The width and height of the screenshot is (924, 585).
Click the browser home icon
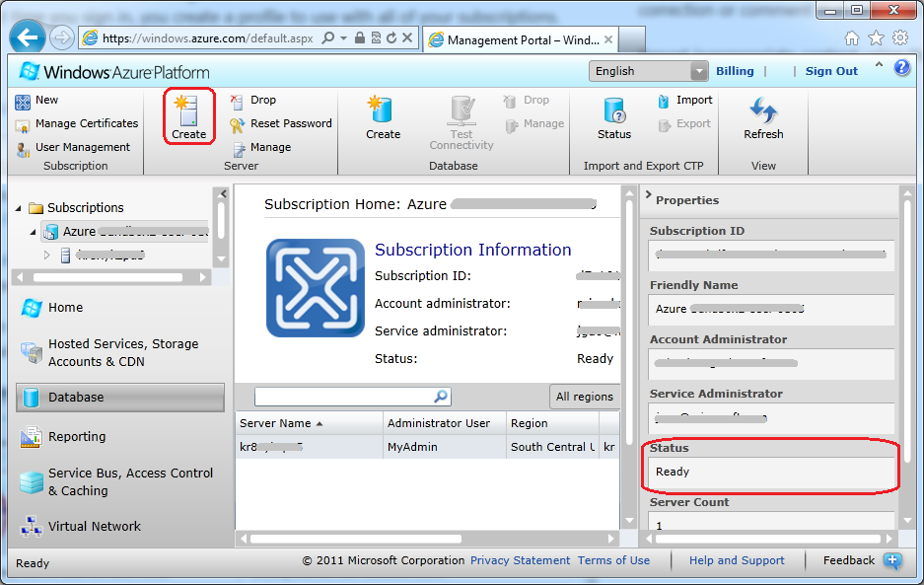(851, 38)
